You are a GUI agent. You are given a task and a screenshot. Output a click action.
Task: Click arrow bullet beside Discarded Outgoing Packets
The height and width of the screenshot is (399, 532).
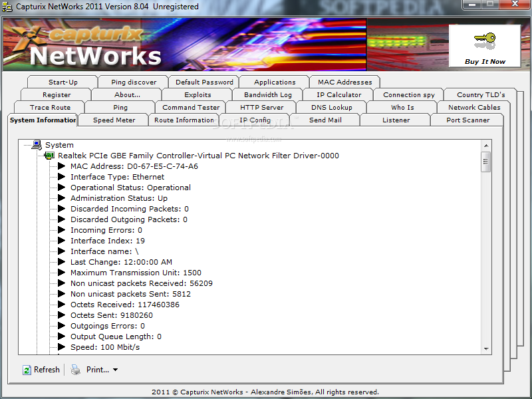coord(61,219)
